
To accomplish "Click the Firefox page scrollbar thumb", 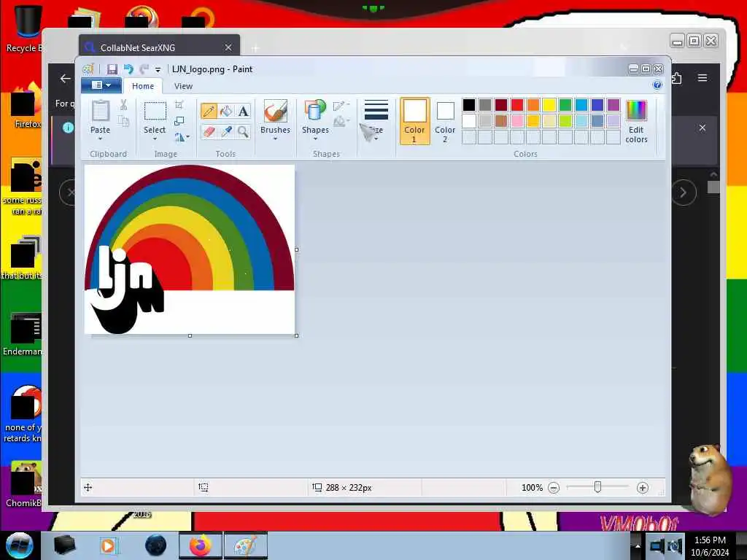I will (x=713, y=187).
